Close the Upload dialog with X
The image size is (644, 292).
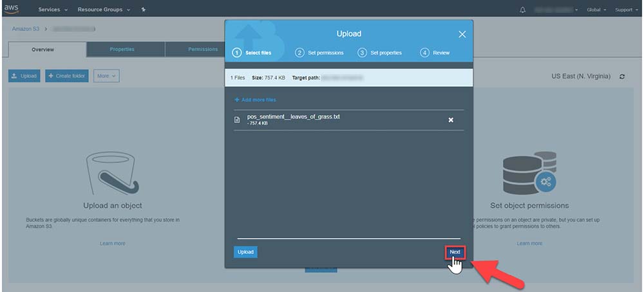462,35
